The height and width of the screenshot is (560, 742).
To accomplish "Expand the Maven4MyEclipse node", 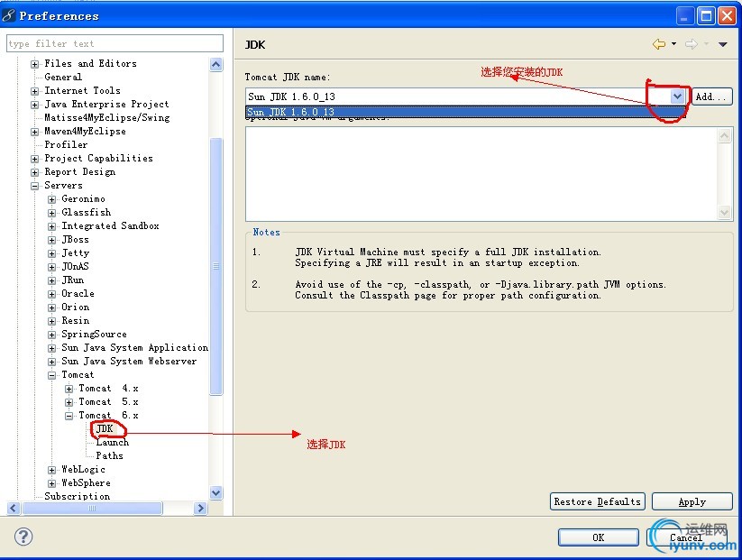I will [x=34, y=132].
